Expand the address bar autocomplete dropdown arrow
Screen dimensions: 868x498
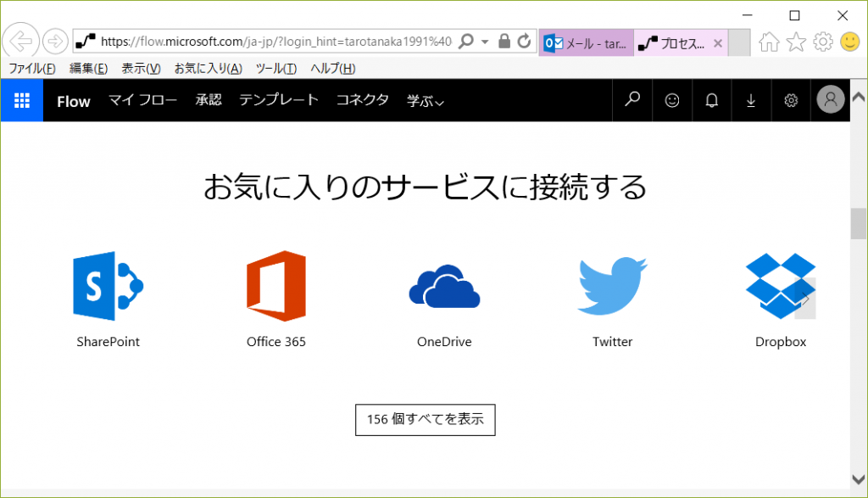(x=485, y=42)
